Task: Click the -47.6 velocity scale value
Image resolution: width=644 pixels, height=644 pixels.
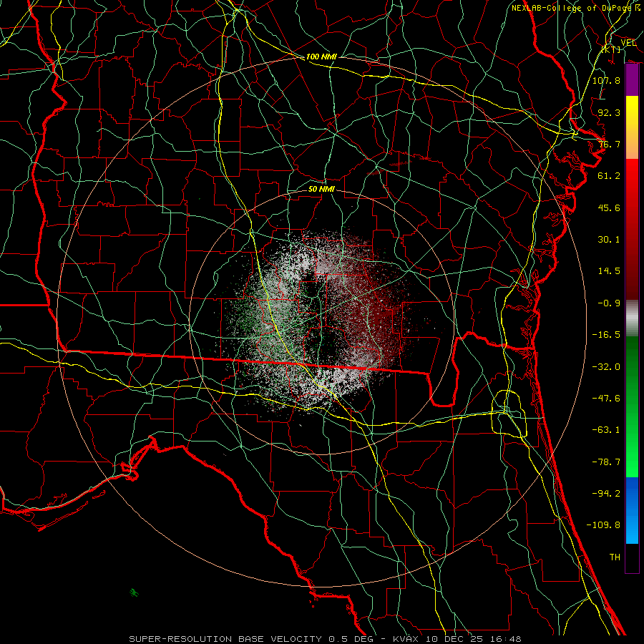Action: (x=606, y=399)
